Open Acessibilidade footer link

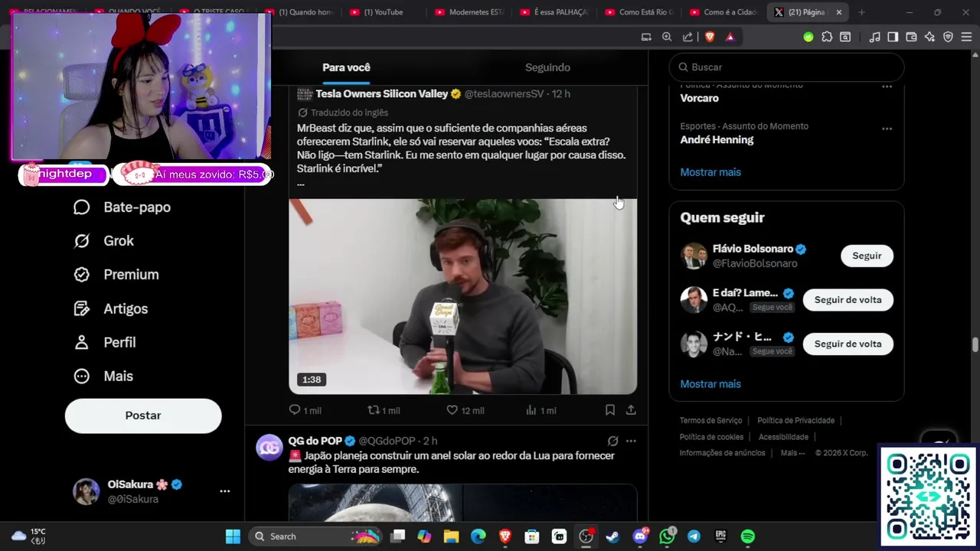coord(783,437)
